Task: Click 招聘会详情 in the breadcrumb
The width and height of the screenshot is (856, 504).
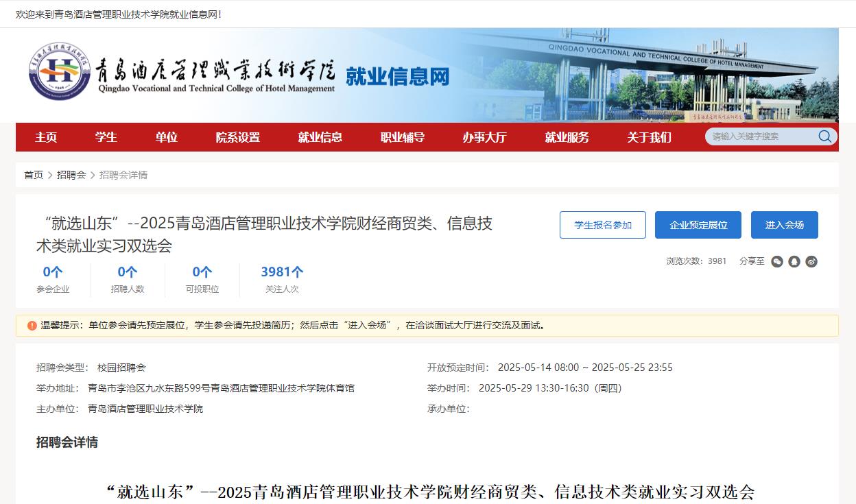Action: pos(123,175)
